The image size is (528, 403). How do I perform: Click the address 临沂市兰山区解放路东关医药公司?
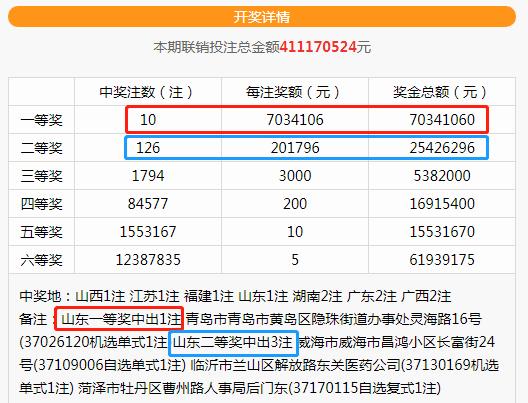click(x=295, y=365)
